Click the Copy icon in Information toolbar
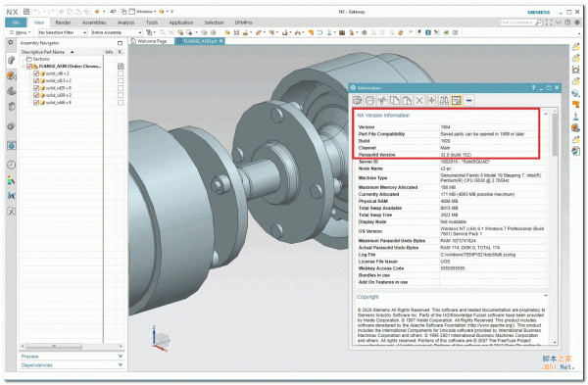 tap(395, 101)
